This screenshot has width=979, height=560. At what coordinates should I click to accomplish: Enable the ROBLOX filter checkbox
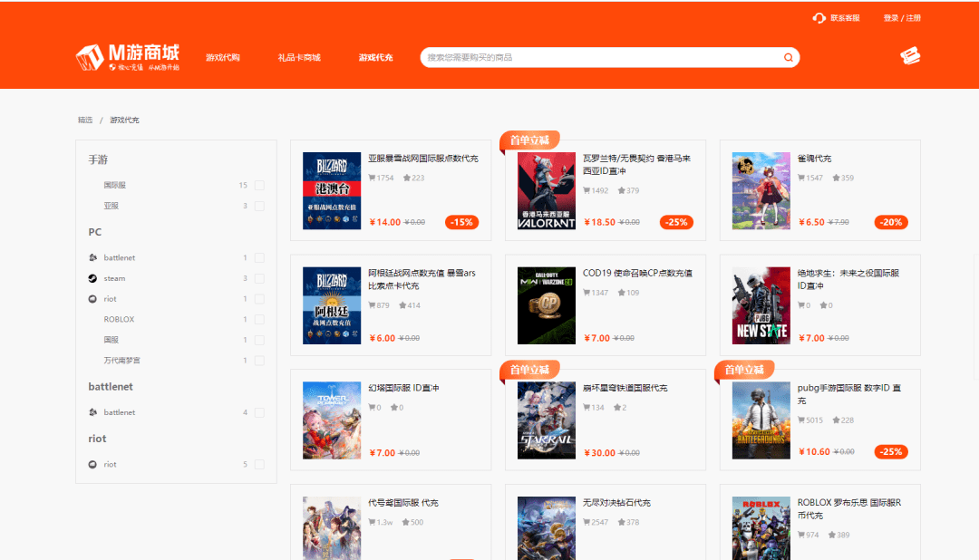pyautogui.click(x=259, y=319)
